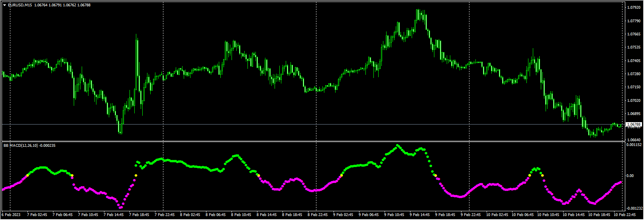
Task: Click the 7 Feb 02:45 time label
Action: click(x=37, y=215)
